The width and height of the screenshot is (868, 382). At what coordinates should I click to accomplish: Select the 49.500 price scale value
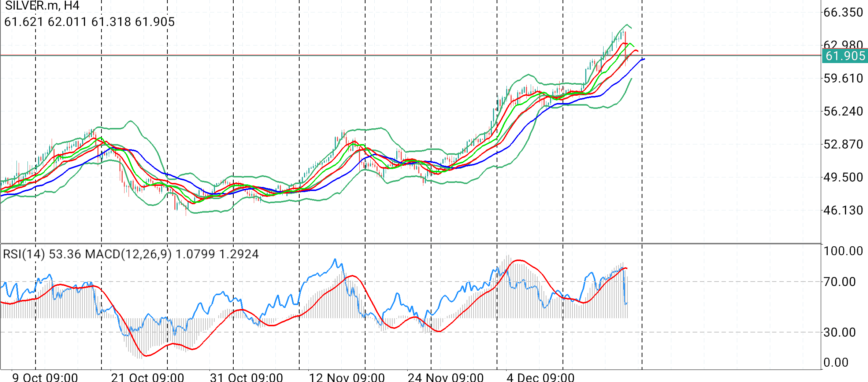pos(843,177)
